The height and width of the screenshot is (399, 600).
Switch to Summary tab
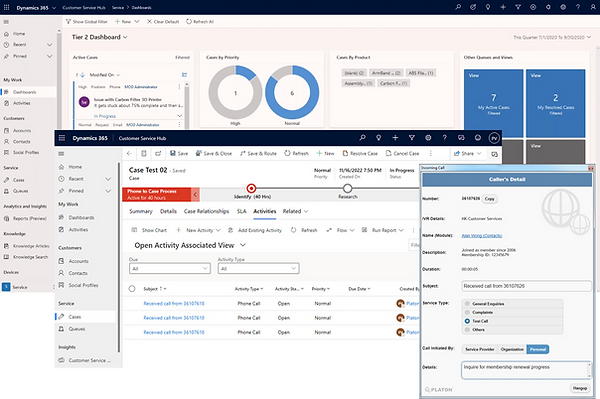pyautogui.click(x=141, y=211)
